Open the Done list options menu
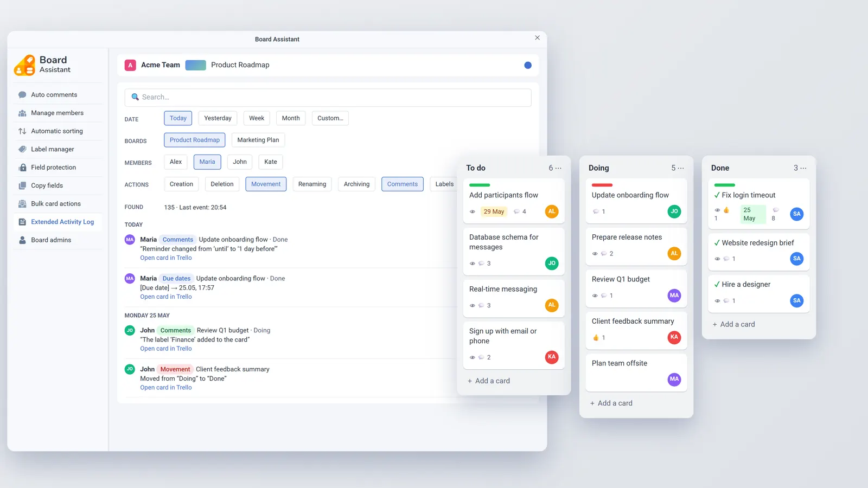The width and height of the screenshot is (868, 488). [803, 168]
